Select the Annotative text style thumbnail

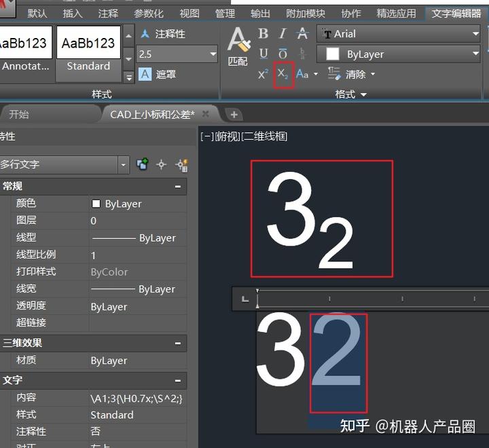[x=26, y=50]
